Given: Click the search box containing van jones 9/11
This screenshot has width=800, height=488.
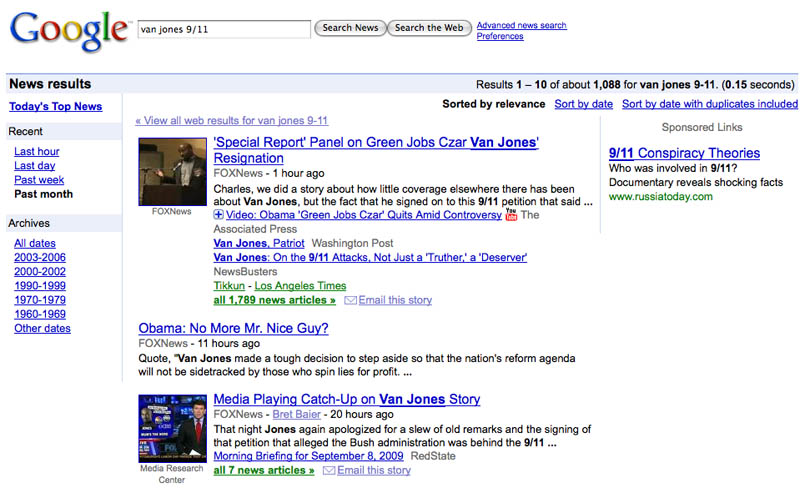Looking at the screenshot, I should pos(224,29).
